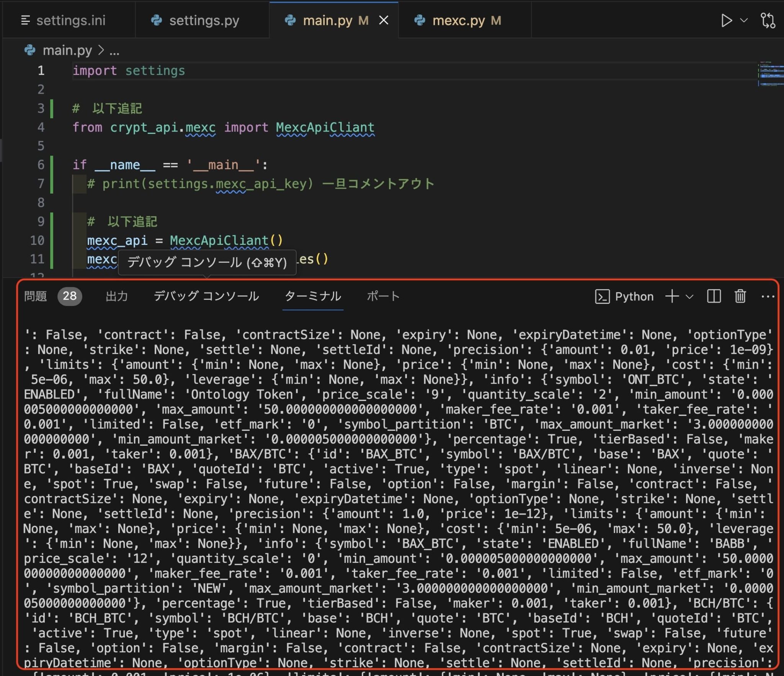The height and width of the screenshot is (676, 784).
Task: Switch to the デバッグ コンソール panel tab
Action: [x=206, y=296]
